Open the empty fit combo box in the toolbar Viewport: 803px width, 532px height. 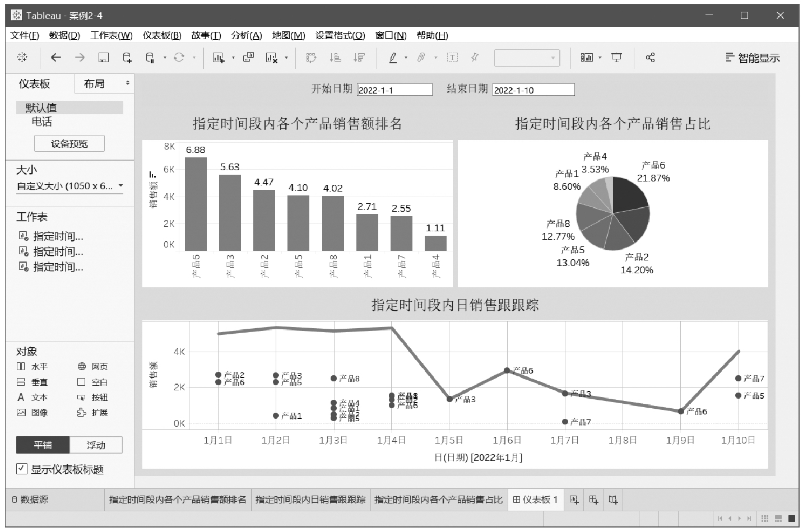(527, 58)
